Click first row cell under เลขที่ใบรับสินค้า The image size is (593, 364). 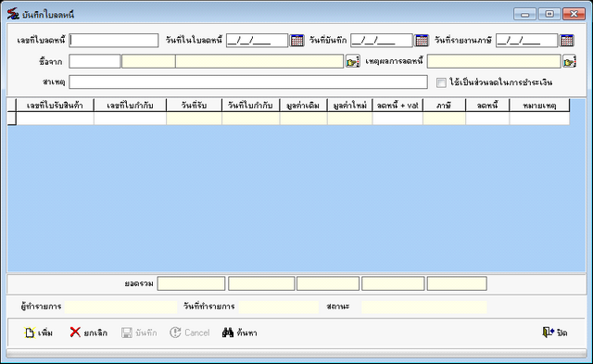tap(55, 119)
